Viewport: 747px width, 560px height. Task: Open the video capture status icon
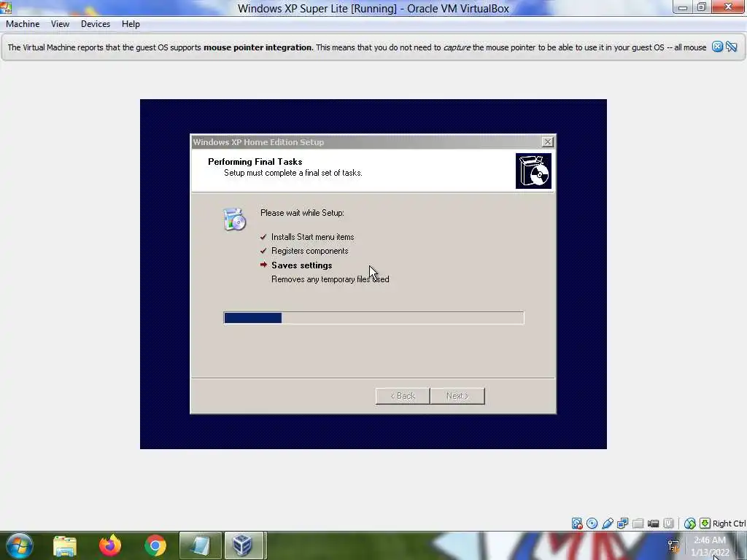[x=653, y=524]
